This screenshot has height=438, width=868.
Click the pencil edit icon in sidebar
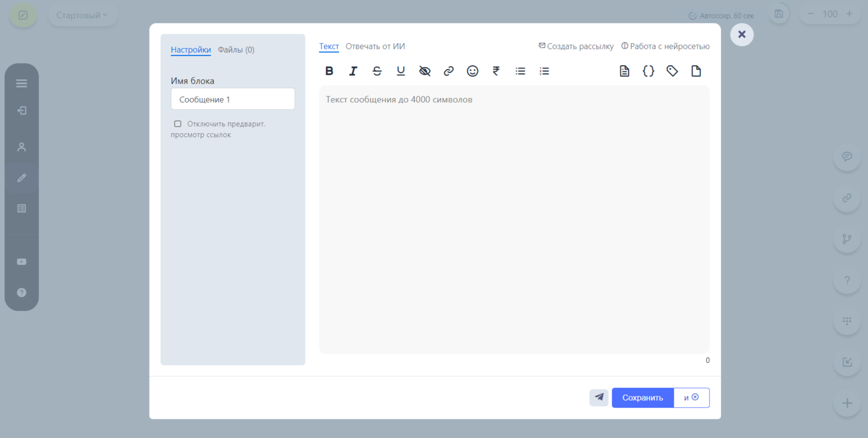point(22,178)
